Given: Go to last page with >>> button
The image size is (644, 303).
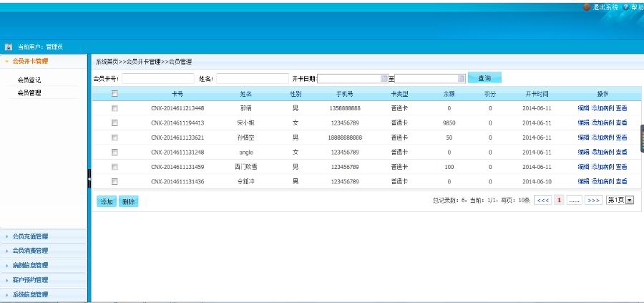Looking at the screenshot, I should click(593, 201).
